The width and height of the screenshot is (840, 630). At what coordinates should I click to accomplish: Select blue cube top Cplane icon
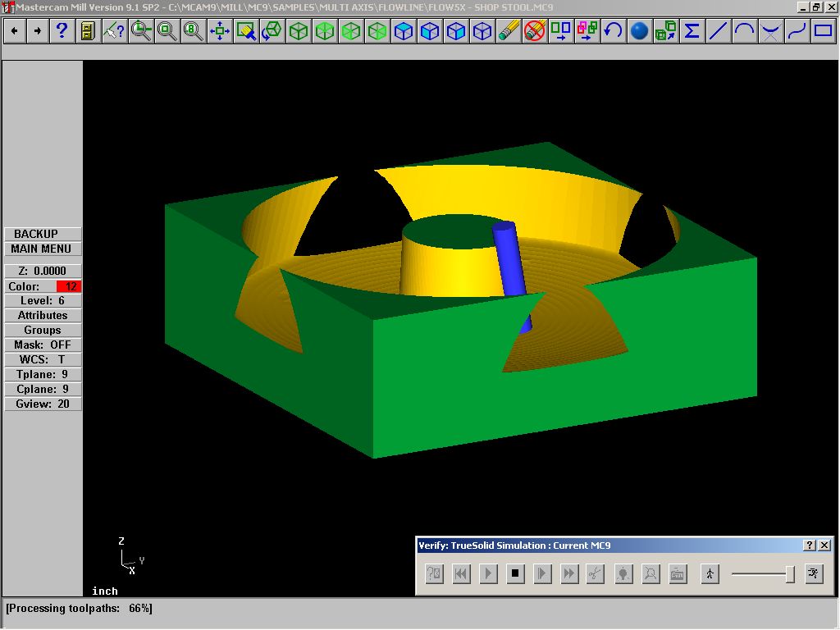click(x=403, y=31)
